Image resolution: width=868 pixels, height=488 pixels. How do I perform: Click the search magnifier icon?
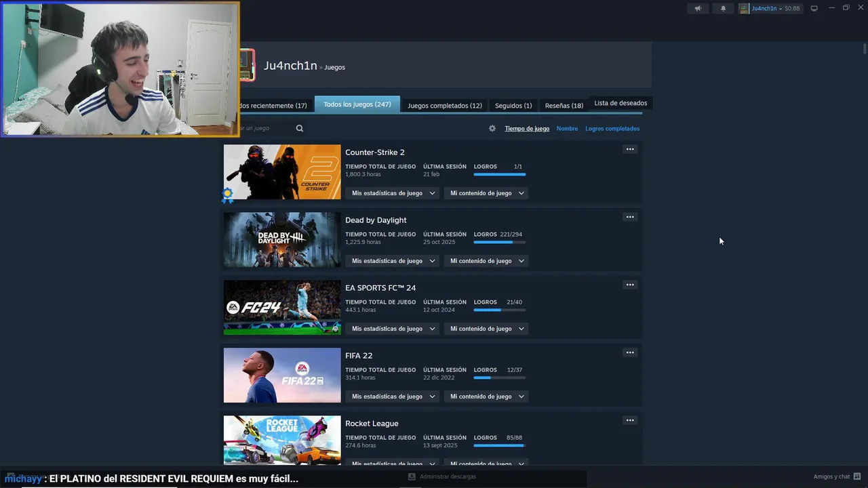(x=300, y=128)
